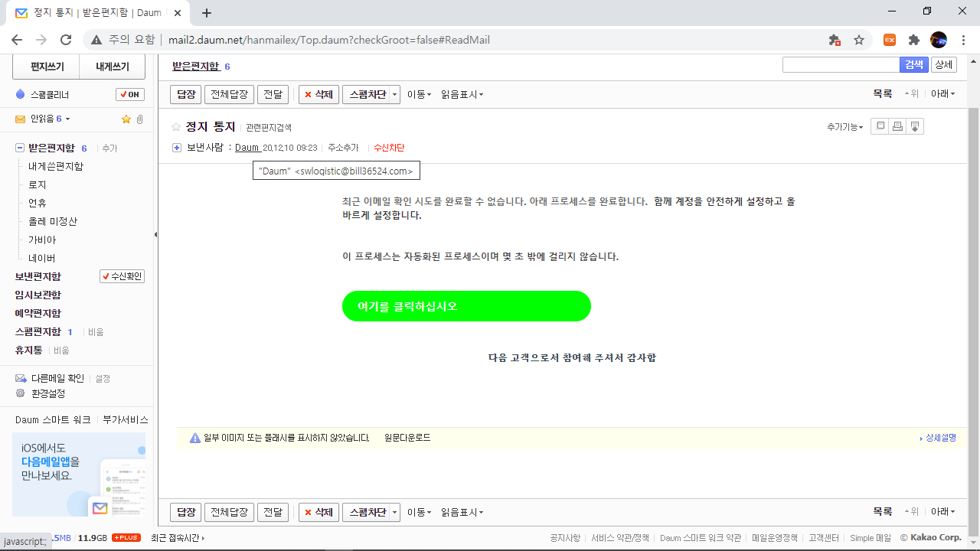Click the green 여기를 클릭하십시오 button
Screen dimensions: 980x551
[466, 306]
